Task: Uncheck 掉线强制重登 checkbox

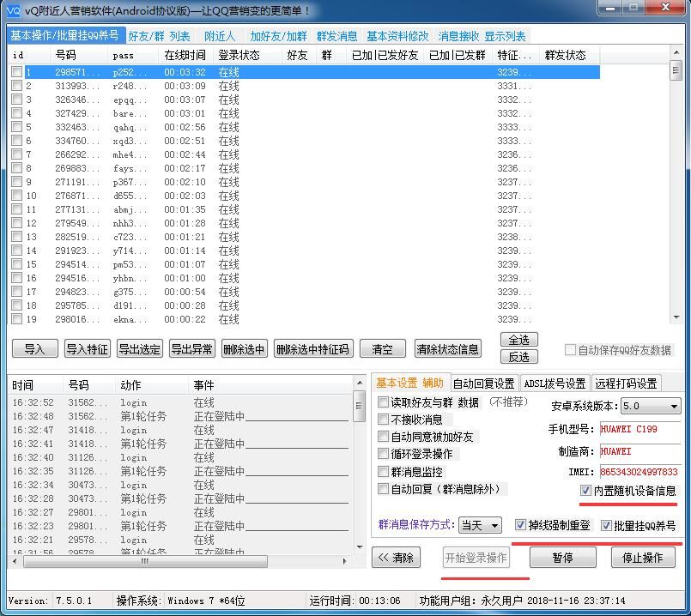Action: [x=520, y=525]
